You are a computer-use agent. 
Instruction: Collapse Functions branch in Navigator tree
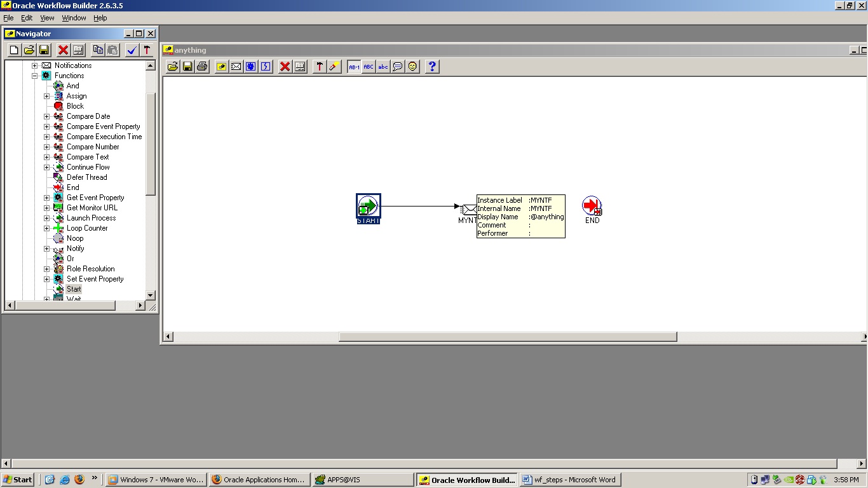35,76
